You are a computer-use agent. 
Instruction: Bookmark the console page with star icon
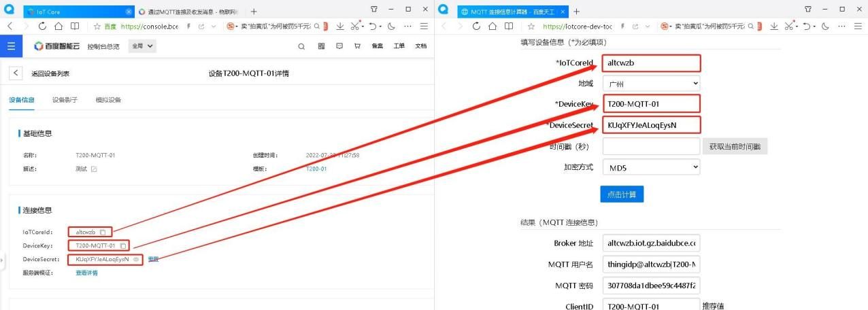point(97,26)
